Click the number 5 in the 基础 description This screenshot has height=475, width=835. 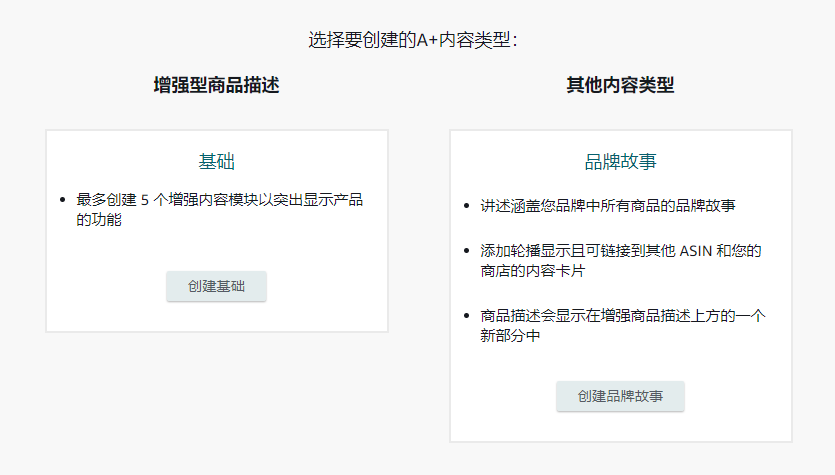coord(144,200)
